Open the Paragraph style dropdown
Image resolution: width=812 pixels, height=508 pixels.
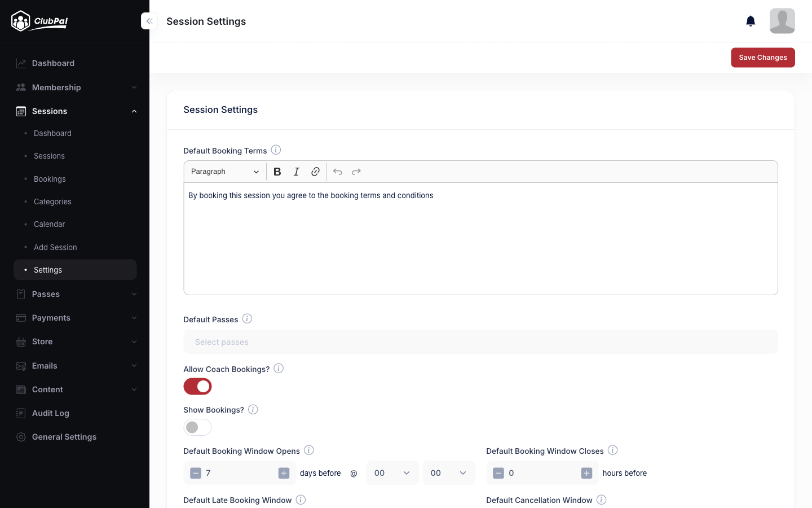224,172
